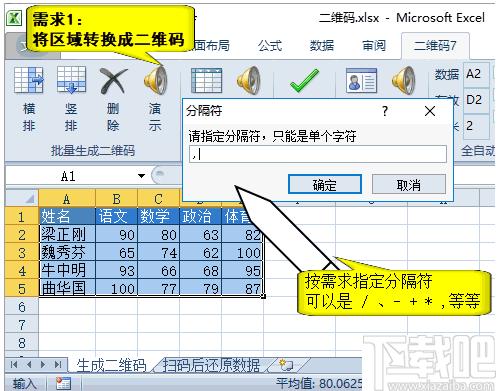Click the insert new worksheet icon
The width and height of the screenshot is (498, 391).
pos(286,365)
